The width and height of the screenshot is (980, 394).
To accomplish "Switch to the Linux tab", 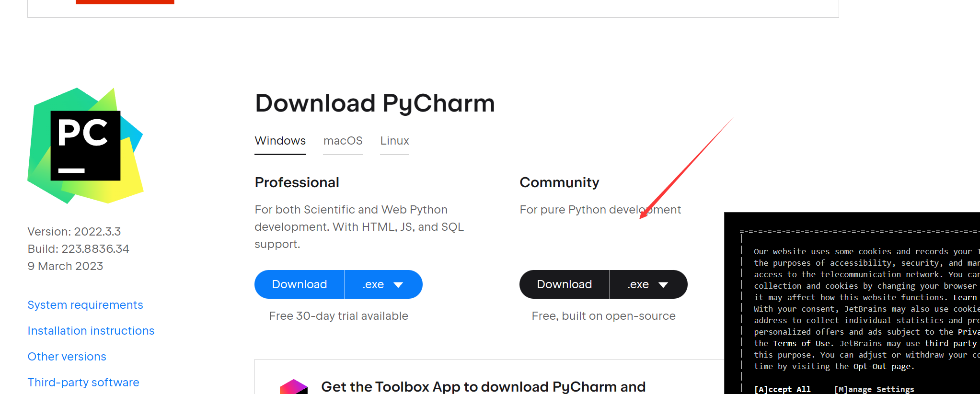I will click(x=394, y=141).
